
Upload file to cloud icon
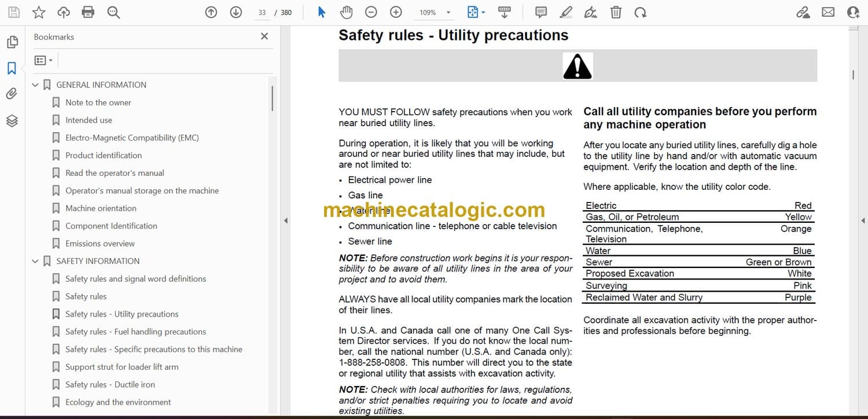click(64, 12)
